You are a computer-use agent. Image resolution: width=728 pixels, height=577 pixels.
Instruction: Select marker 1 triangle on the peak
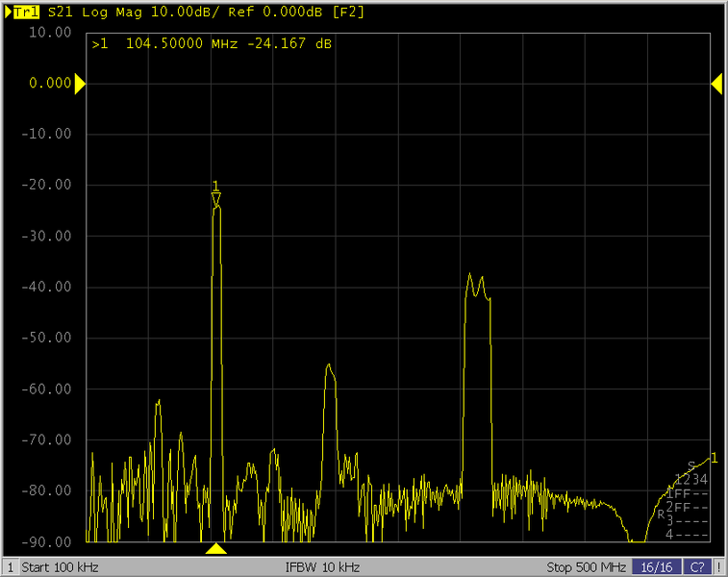[x=216, y=199]
